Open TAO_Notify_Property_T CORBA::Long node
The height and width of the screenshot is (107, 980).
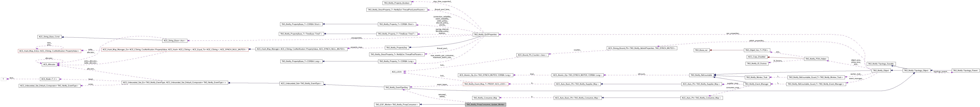click(x=397, y=61)
